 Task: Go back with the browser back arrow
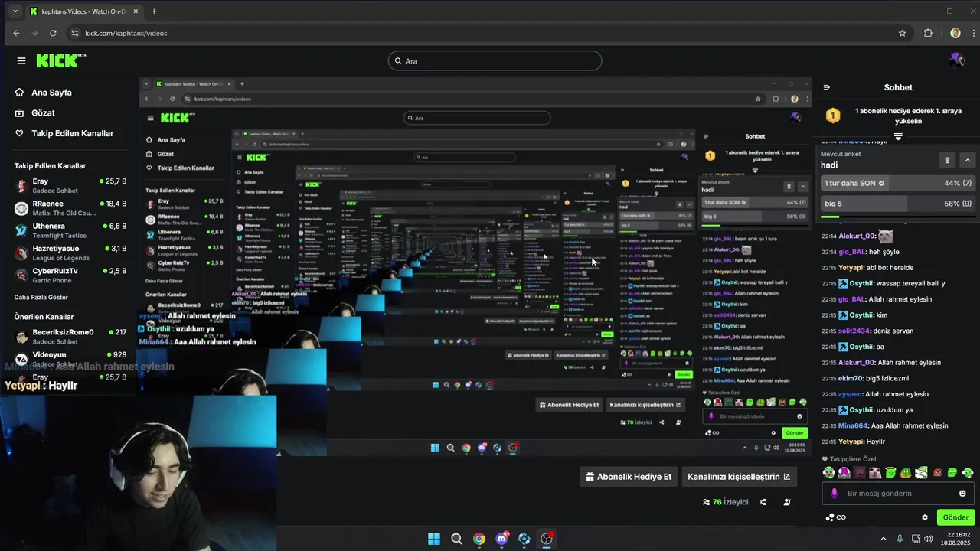pos(16,33)
